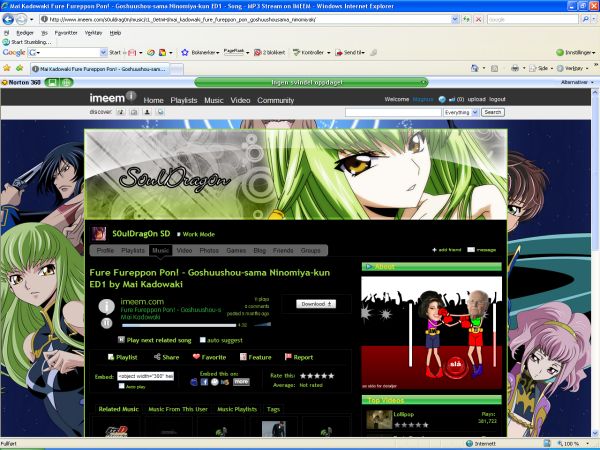This screenshot has width=600, height=450.
Task: Open the Music From This User tab
Action: coord(178,409)
